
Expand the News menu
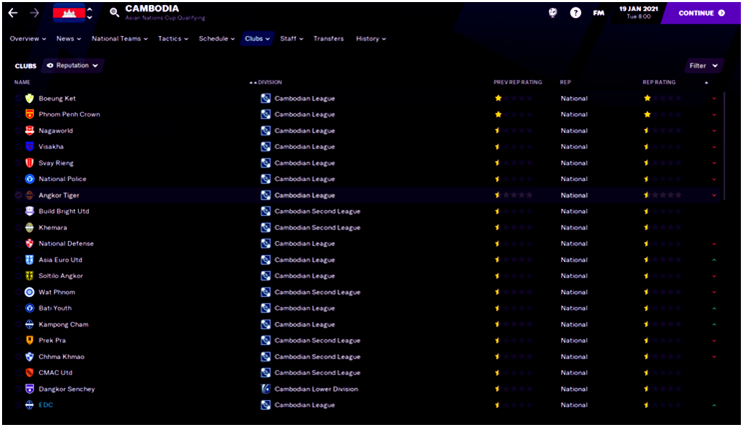point(68,38)
